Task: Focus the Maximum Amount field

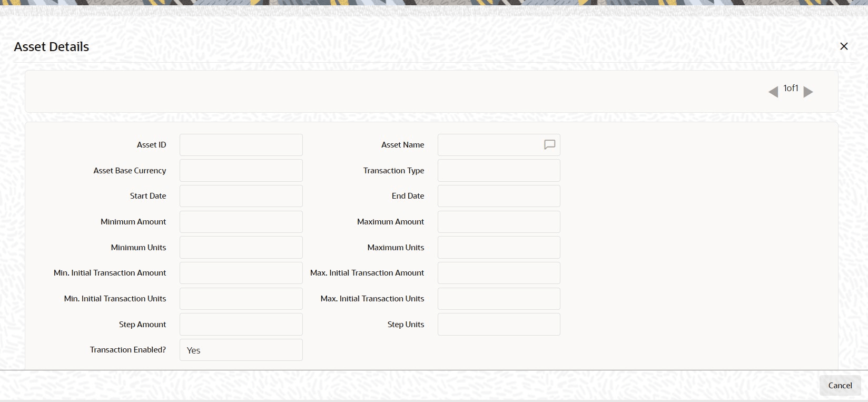Action: click(499, 222)
